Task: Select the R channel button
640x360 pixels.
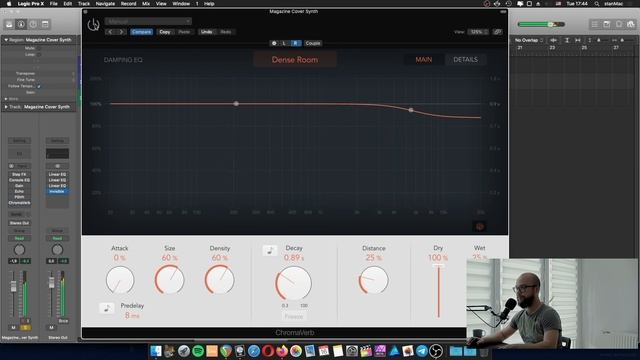Action: coord(296,43)
